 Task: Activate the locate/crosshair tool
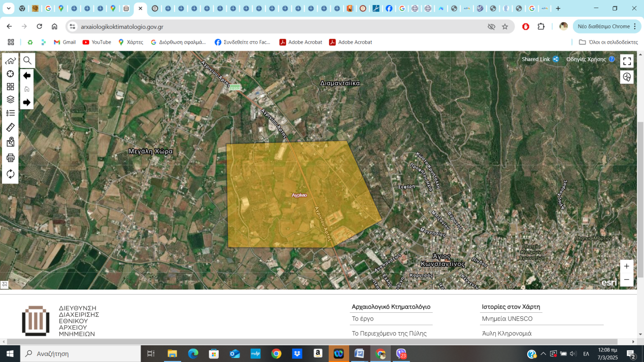pos(10,74)
